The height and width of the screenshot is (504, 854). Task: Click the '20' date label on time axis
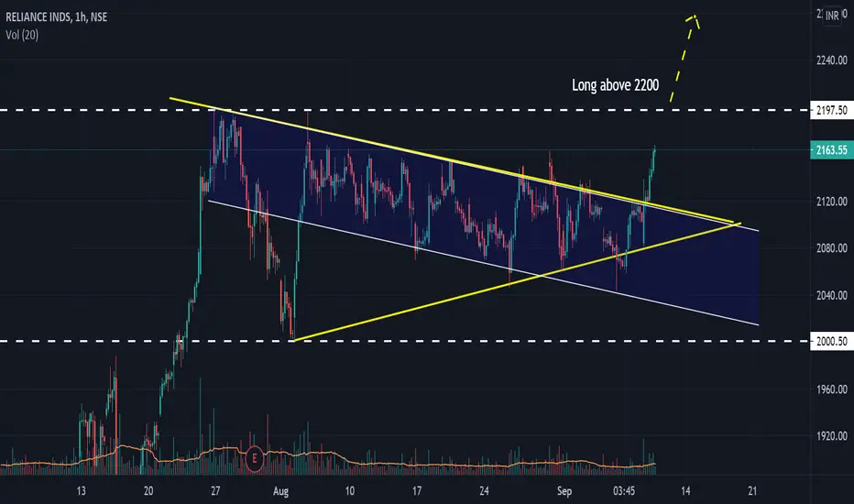point(148,491)
